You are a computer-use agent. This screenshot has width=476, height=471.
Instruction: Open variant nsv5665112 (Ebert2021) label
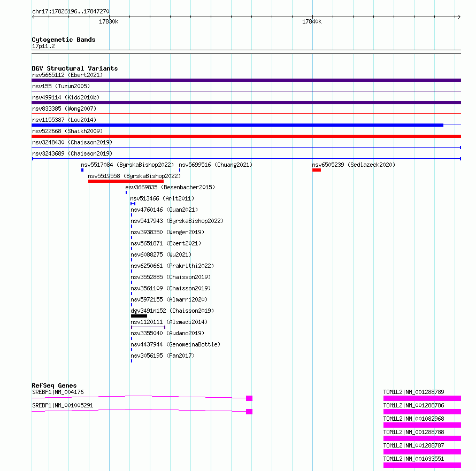67,75
